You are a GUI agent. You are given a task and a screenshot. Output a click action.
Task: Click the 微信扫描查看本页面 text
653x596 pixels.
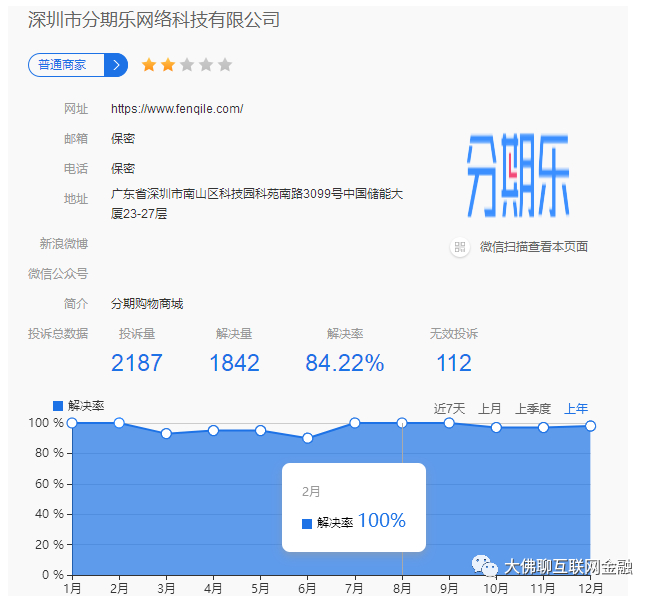tap(533, 247)
